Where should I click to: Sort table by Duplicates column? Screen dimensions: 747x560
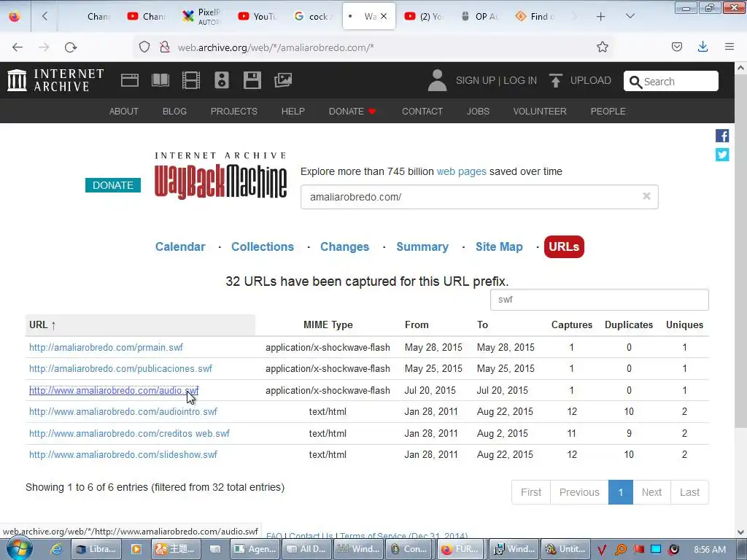coord(629,324)
